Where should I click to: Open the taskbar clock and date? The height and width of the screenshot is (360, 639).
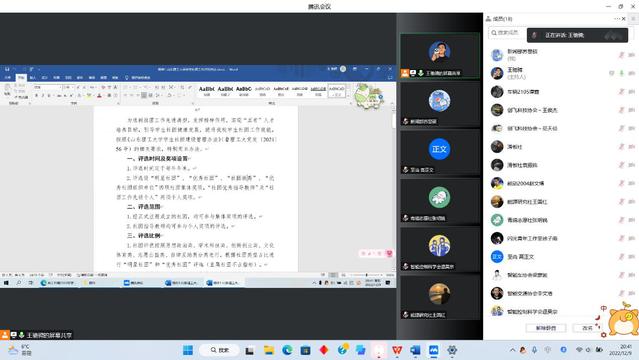[x=622, y=350]
